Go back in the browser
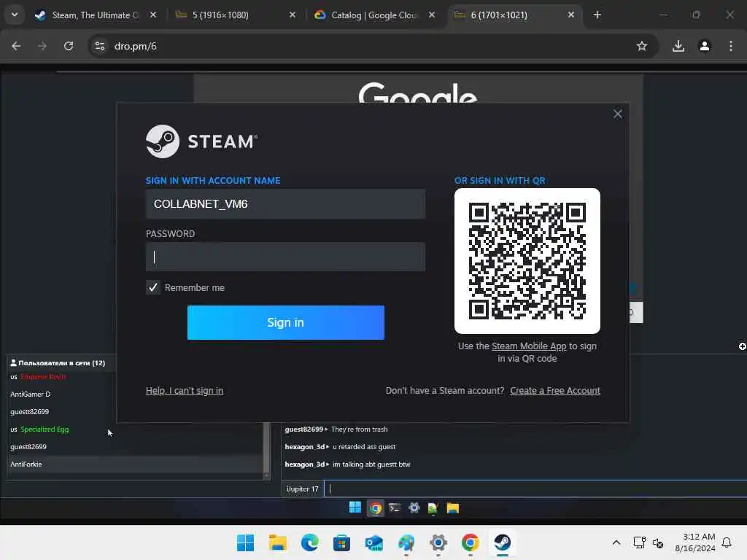 click(16, 46)
